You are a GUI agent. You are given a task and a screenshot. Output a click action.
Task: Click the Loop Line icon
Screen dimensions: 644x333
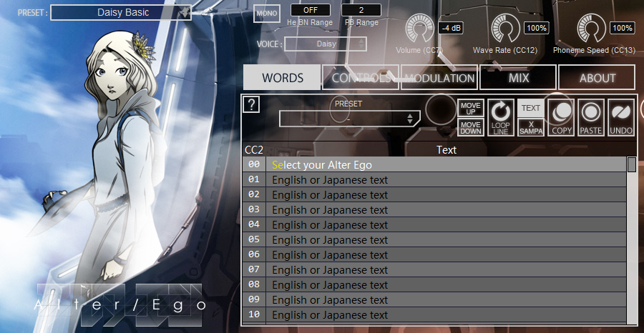pyautogui.click(x=501, y=118)
